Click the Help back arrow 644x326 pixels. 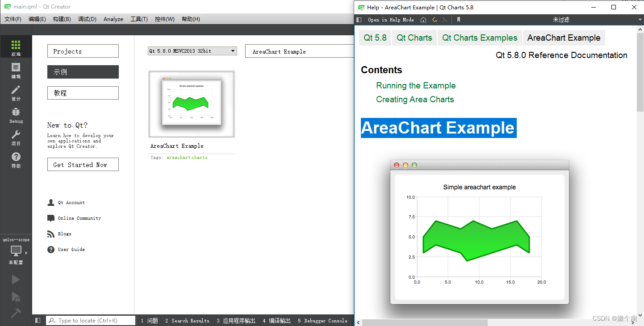[435, 20]
